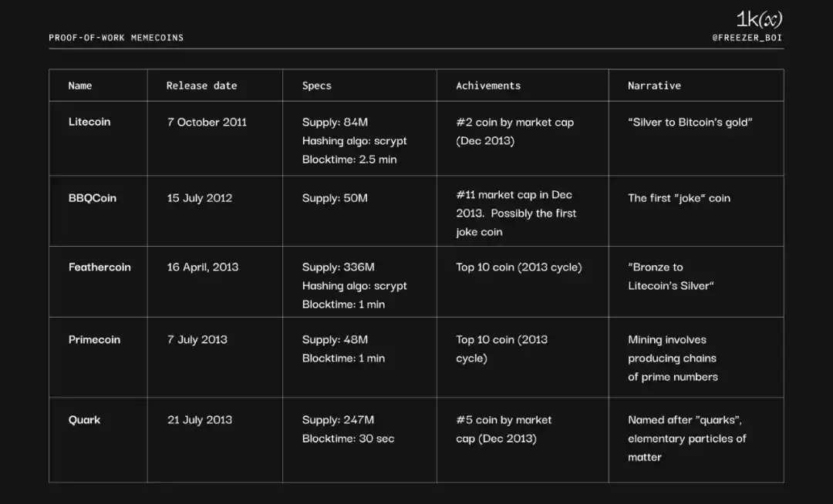Click Litecoin's Hashing algo: scrypt text

[354, 141]
